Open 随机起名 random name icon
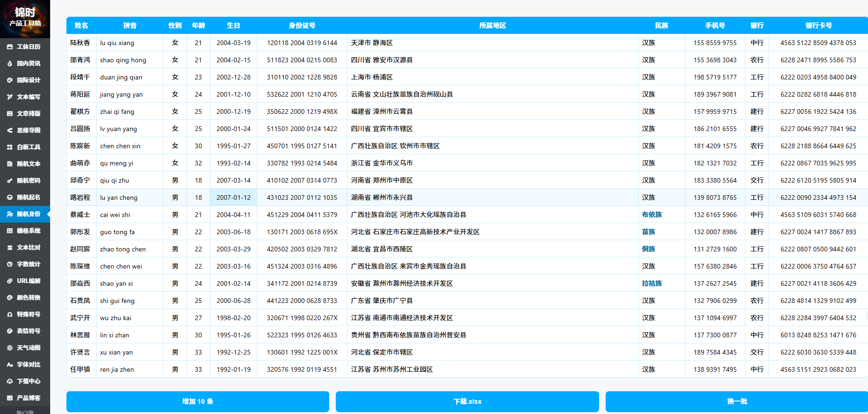 tap(10, 197)
